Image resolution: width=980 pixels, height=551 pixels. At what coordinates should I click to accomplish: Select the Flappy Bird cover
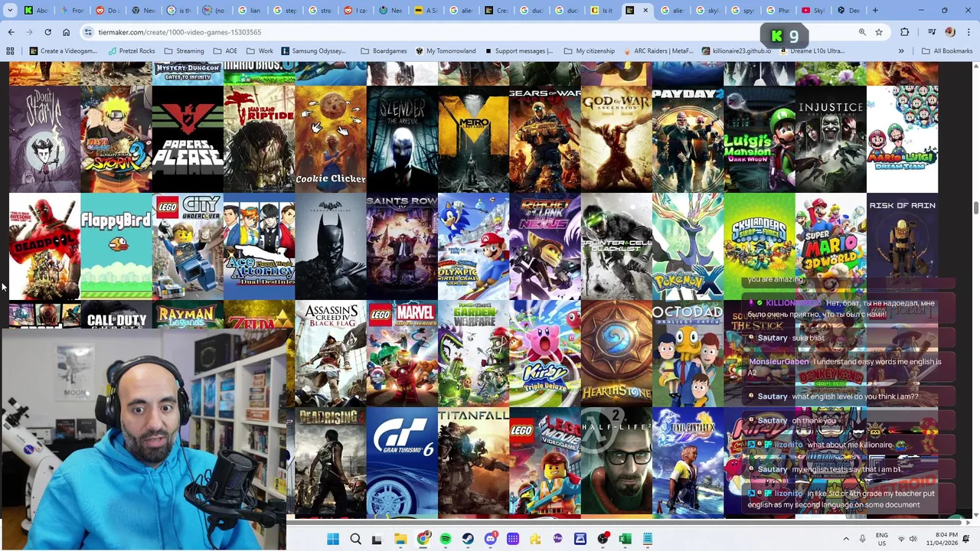116,246
